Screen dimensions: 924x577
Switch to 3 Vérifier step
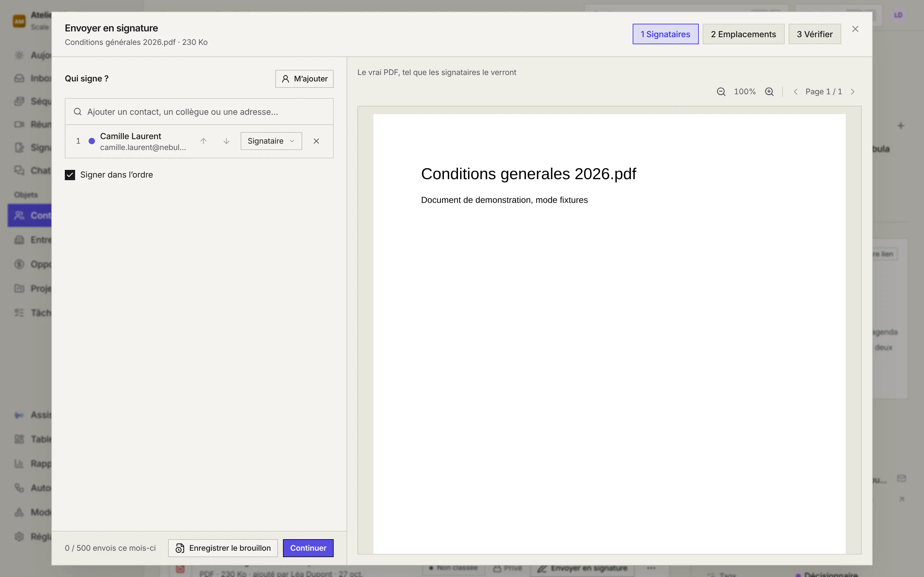tap(815, 34)
